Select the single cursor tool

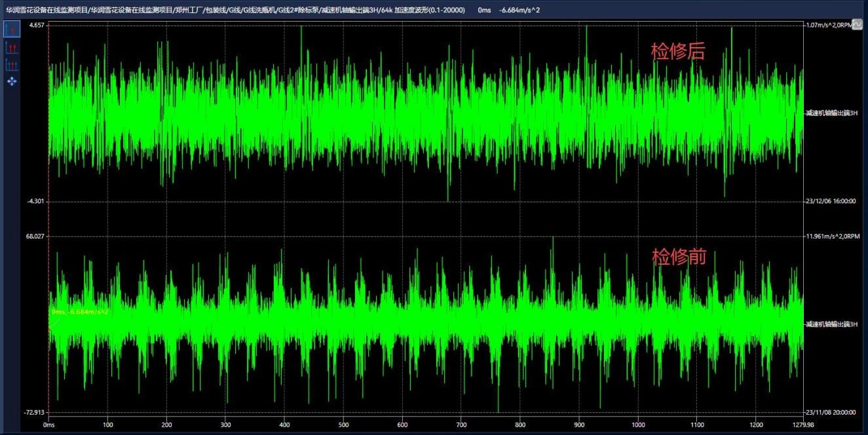click(11, 30)
